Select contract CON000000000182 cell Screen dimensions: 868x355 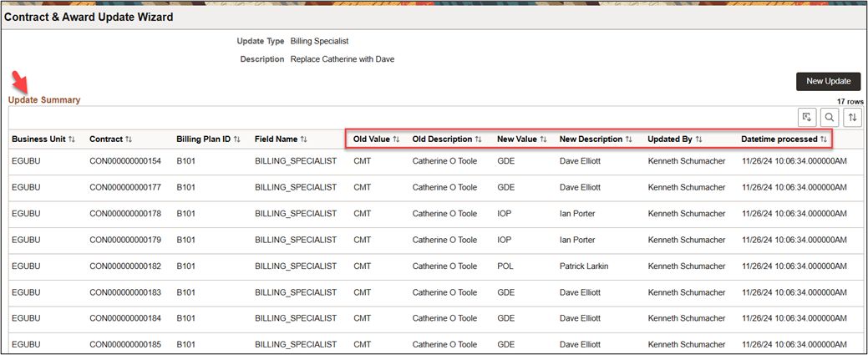click(x=125, y=266)
